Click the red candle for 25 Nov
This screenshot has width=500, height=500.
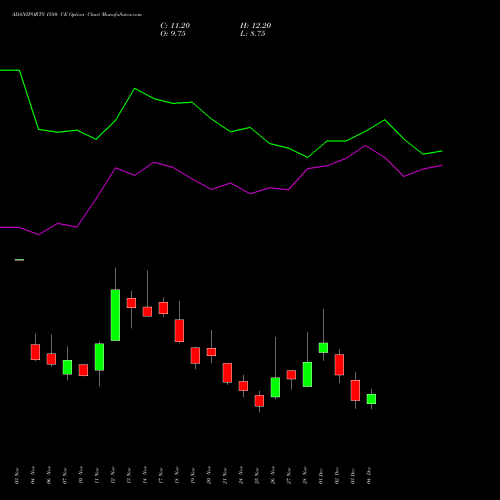(259, 401)
